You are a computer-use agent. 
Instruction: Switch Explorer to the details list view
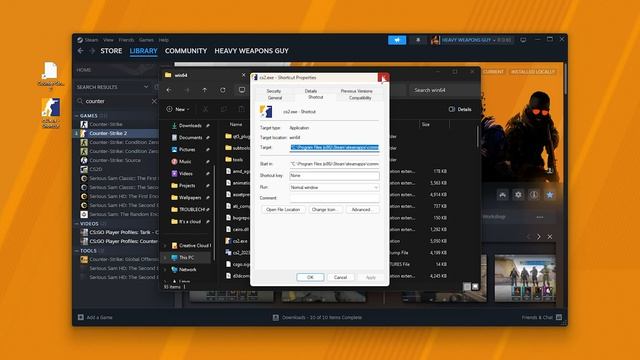467,287
